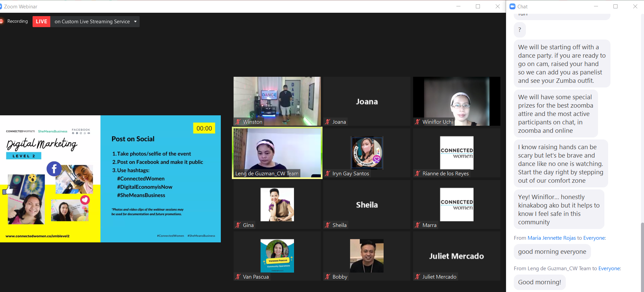Click Joana's muted microphone icon

(x=328, y=122)
